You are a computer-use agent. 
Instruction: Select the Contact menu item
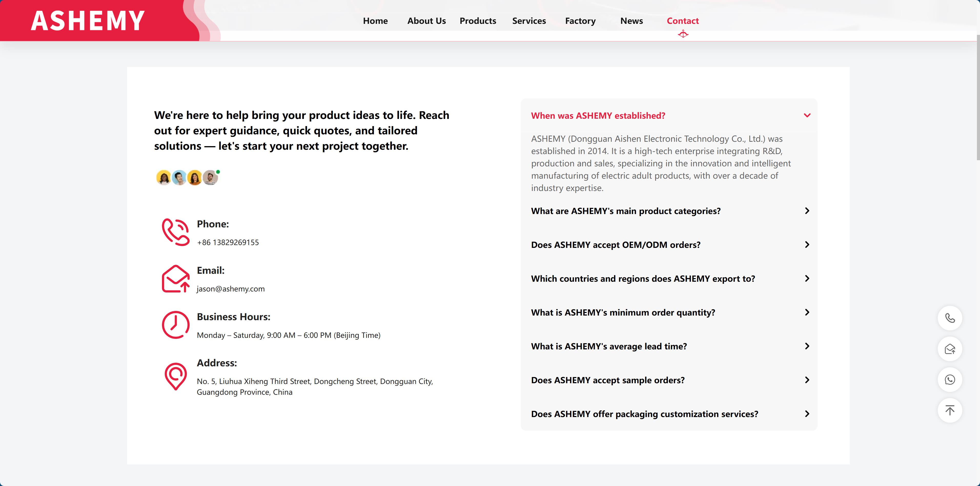tap(682, 21)
